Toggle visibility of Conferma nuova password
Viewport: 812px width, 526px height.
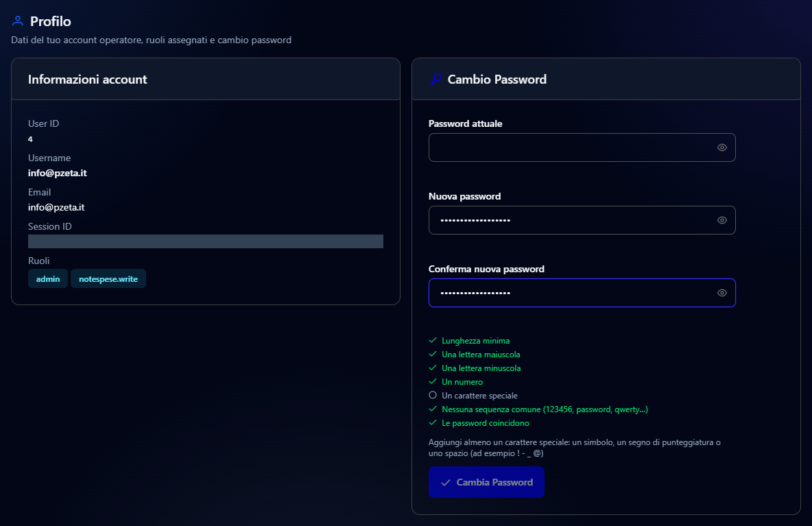722,293
